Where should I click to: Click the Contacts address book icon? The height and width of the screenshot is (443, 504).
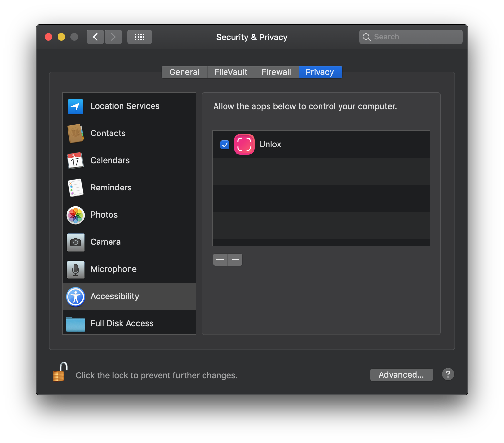[76, 134]
